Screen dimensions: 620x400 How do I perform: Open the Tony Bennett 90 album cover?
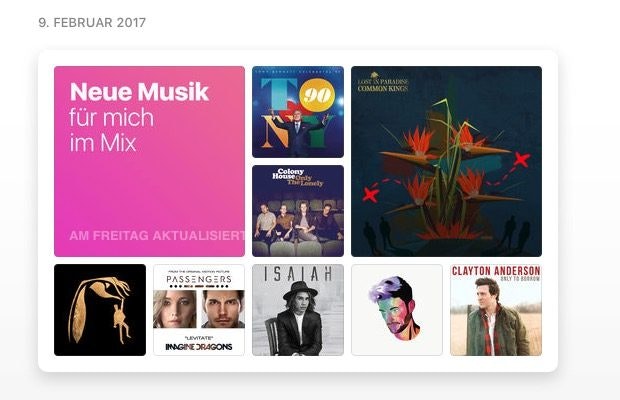(298, 112)
